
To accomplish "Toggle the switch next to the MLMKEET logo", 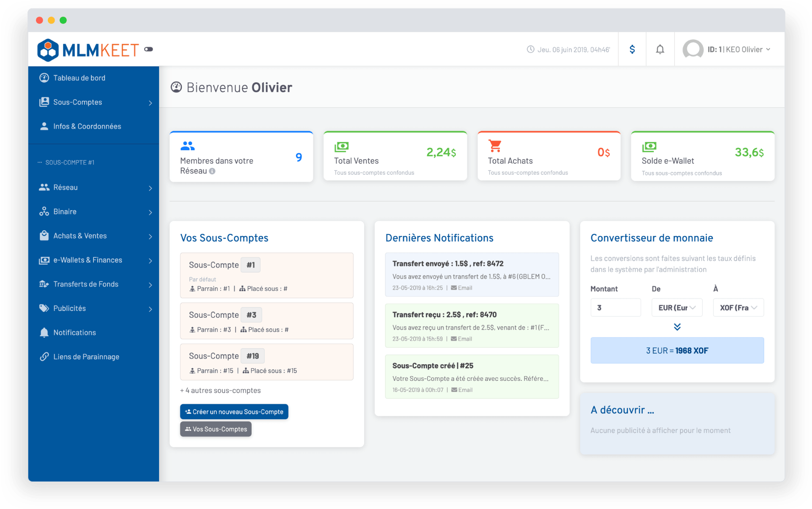I will (x=148, y=49).
